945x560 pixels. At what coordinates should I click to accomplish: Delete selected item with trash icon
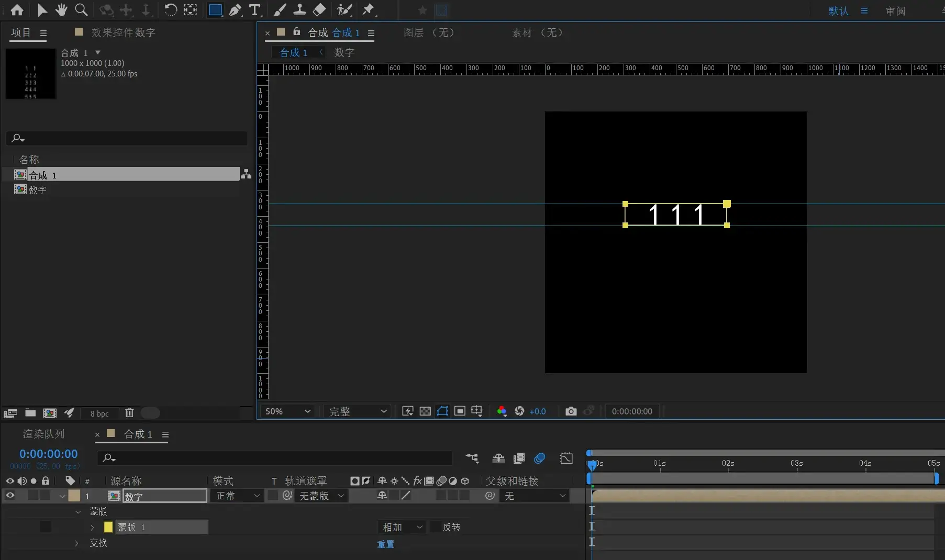[129, 413]
